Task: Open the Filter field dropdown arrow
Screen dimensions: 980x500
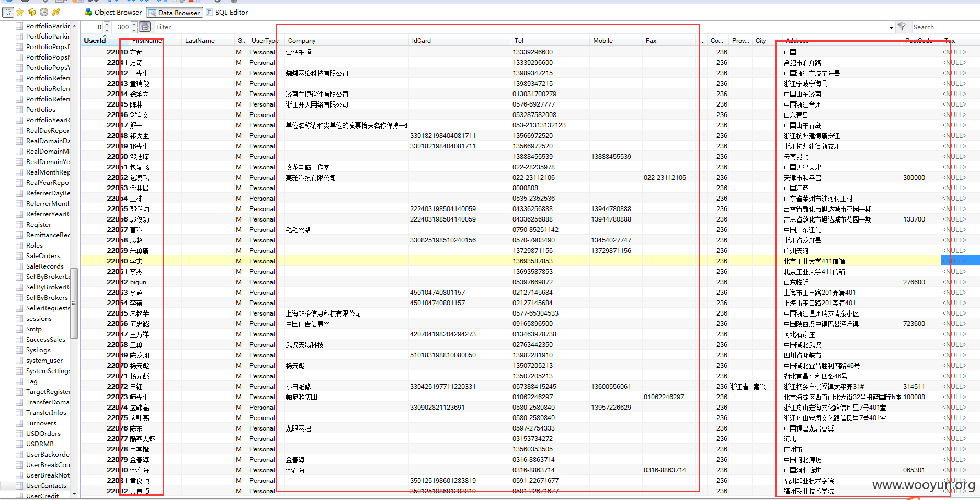Action: [891, 27]
